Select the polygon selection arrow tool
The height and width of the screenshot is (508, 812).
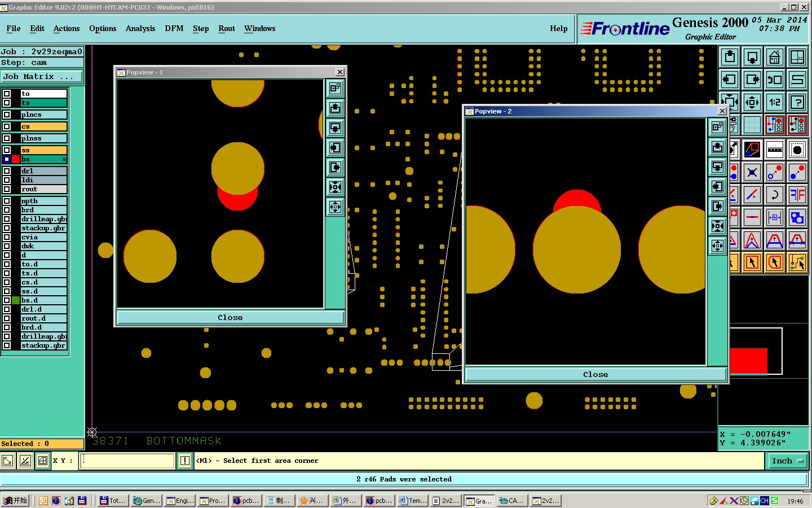click(775, 262)
